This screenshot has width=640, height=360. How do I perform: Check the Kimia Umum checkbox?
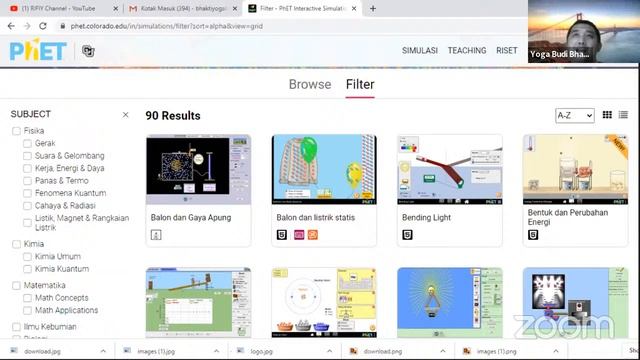(27, 257)
